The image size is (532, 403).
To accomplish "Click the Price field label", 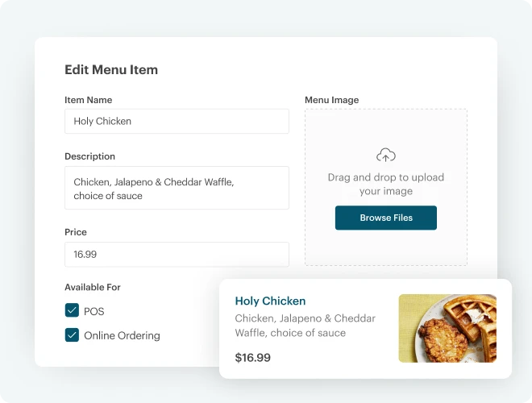I will 76,232.
